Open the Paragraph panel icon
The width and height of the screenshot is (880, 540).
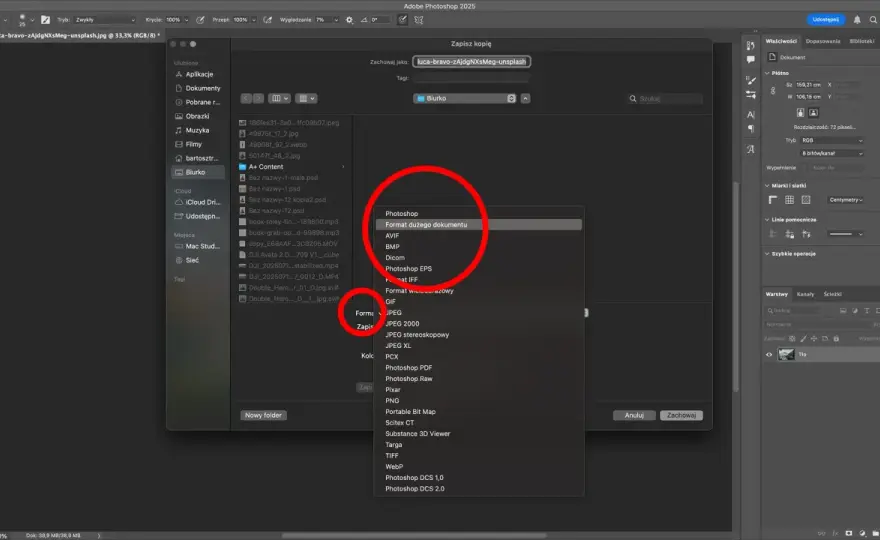(750, 129)
